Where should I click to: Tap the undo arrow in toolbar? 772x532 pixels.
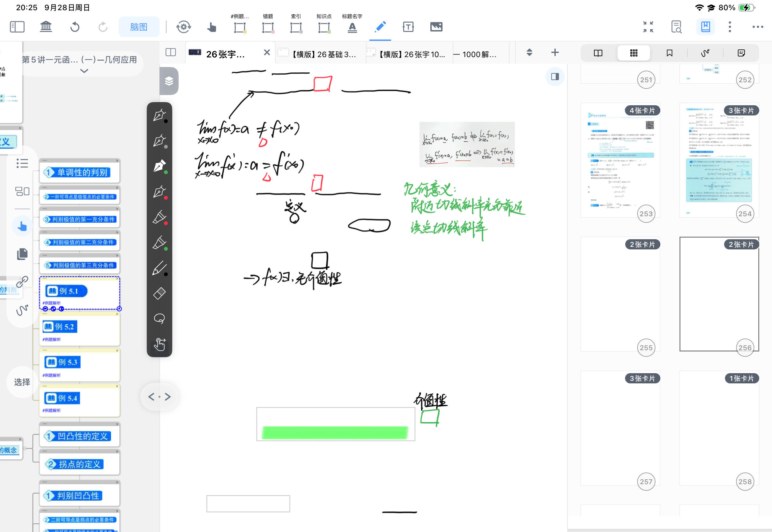click(x=75, y=27)
